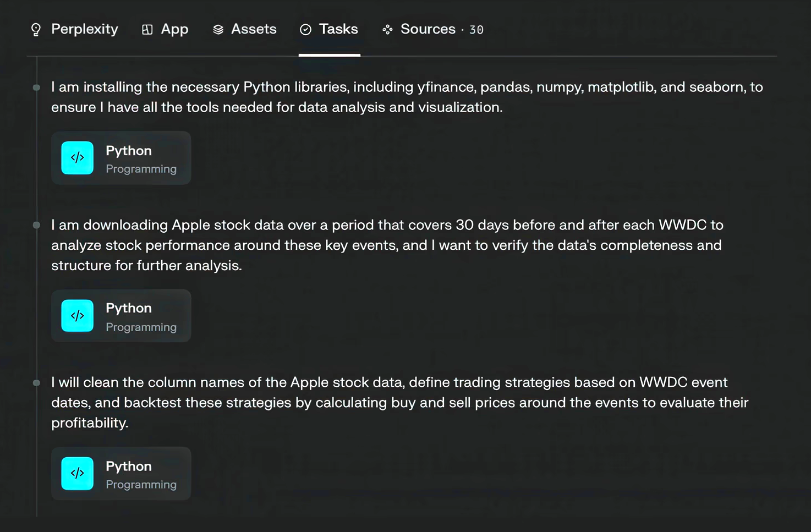811x532 pixels.
Task: Click the Sources count number 30
Action: (476, 30)
